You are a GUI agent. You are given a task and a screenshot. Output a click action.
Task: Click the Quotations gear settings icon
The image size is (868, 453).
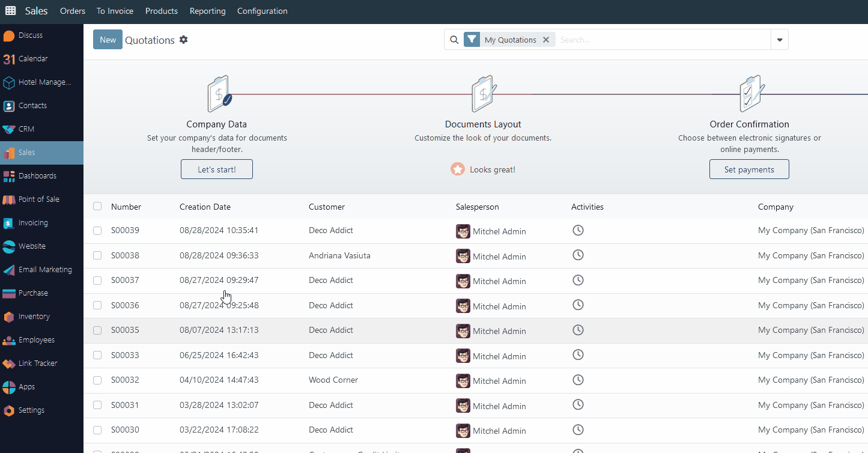[x=184, y=40]
